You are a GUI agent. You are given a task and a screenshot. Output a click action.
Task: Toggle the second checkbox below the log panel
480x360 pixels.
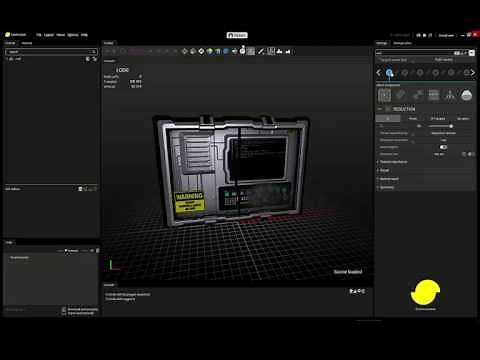click(64, 313)
